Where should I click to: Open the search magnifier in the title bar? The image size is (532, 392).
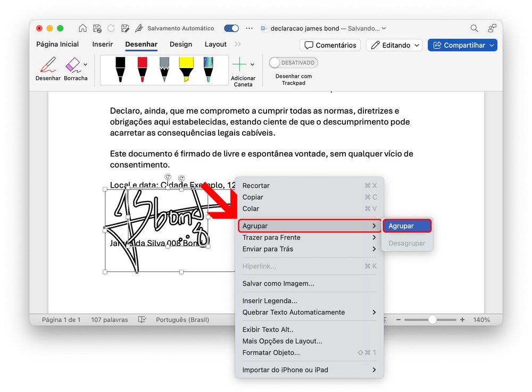474,28
